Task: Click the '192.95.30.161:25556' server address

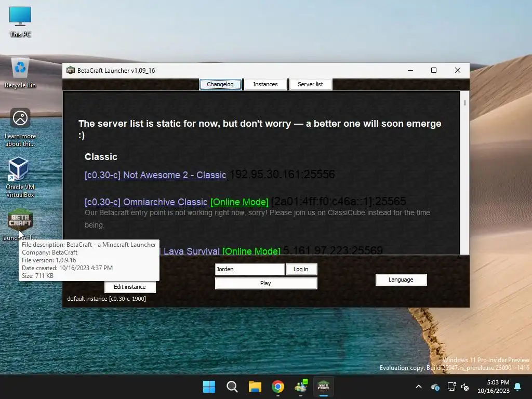Action: [x=282, y=175]
